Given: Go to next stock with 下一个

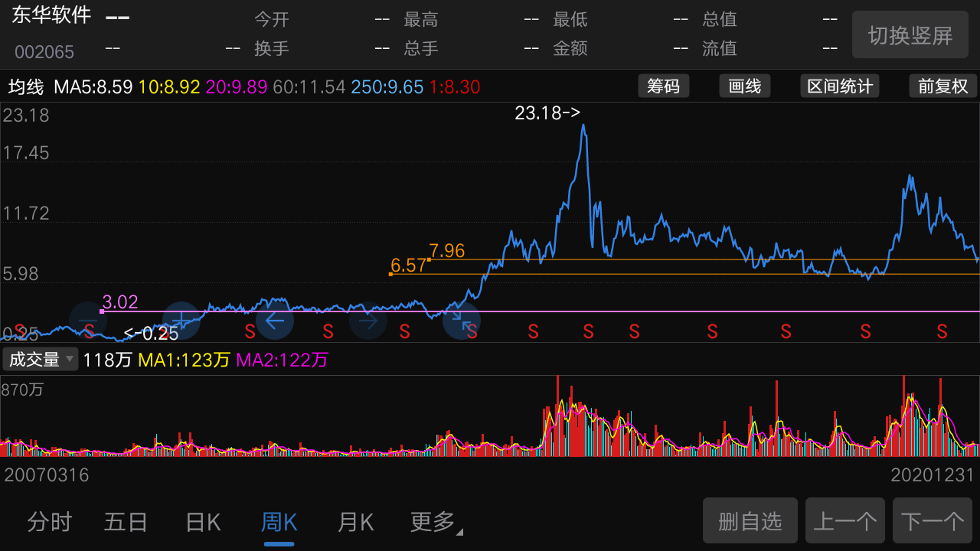Looking at the screenshot, I should click(x=933, y=521).
